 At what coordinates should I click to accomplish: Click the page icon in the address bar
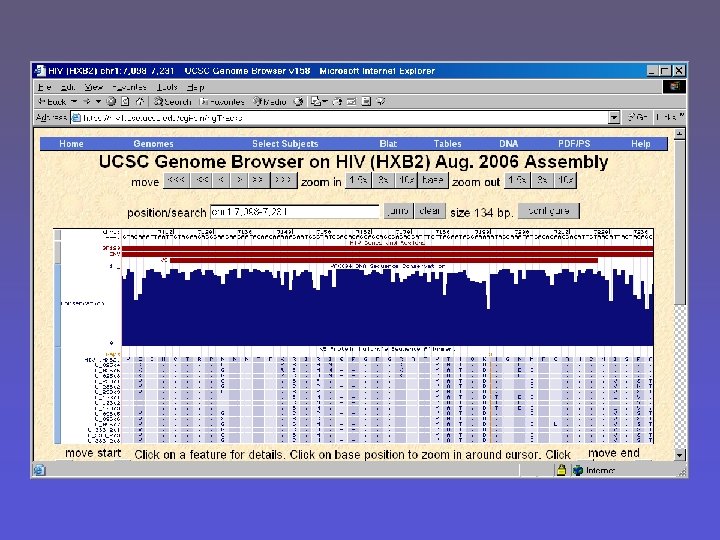pos(76,118)
